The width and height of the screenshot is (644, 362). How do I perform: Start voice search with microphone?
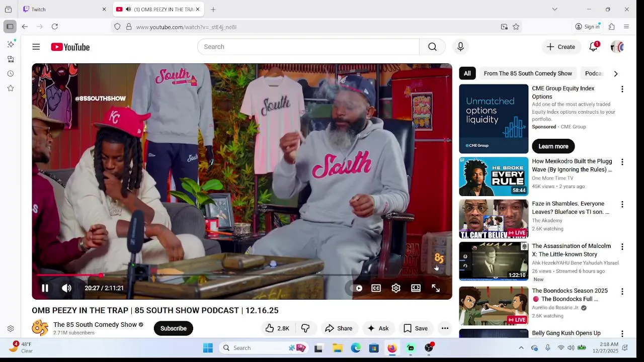[x=460, y=47]
